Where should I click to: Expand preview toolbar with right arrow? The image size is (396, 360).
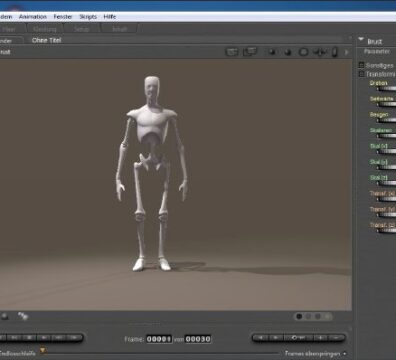point(346,52)
